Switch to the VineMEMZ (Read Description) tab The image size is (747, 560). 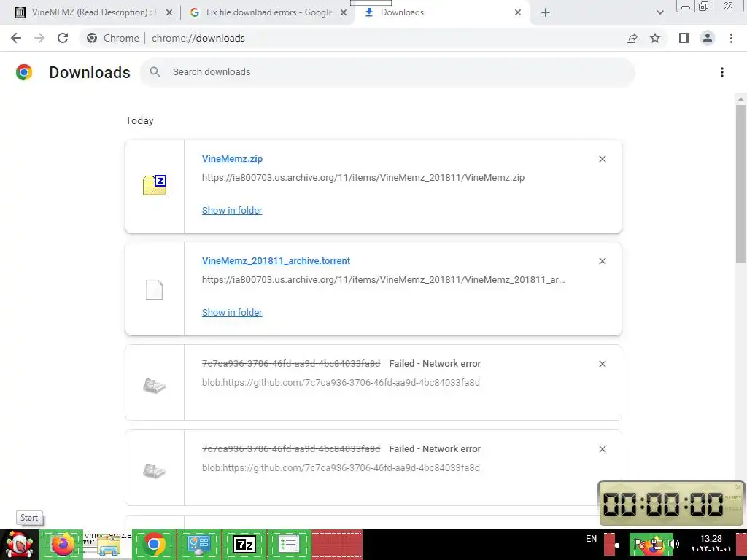click(x=93, y=12)
